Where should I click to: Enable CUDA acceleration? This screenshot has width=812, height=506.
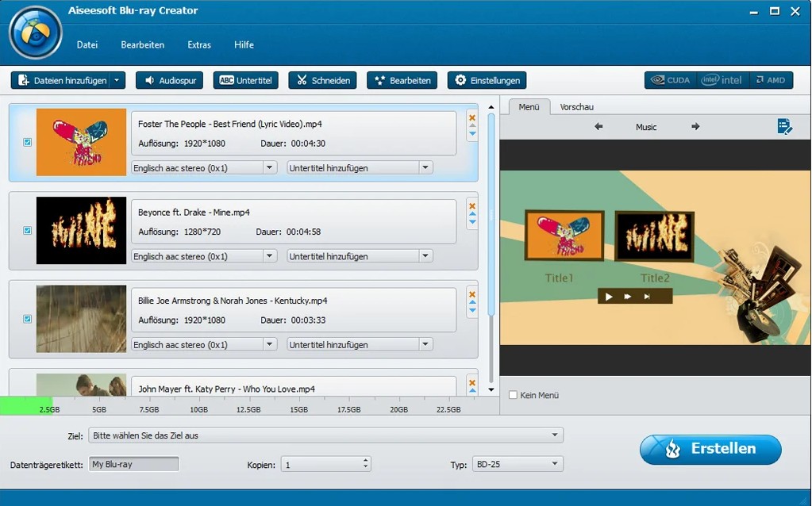(x=669, y=79)
